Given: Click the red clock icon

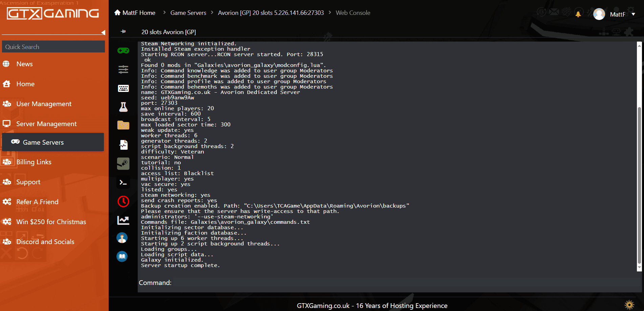Looking at the screenshot, I should 123,201.
